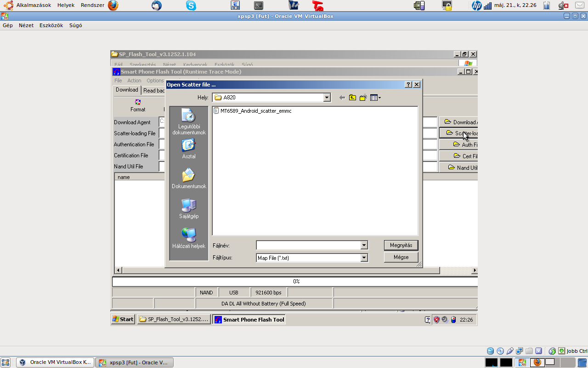
Task: Open the Eszközök menu in VirtualBox
Action: (51, 25)
